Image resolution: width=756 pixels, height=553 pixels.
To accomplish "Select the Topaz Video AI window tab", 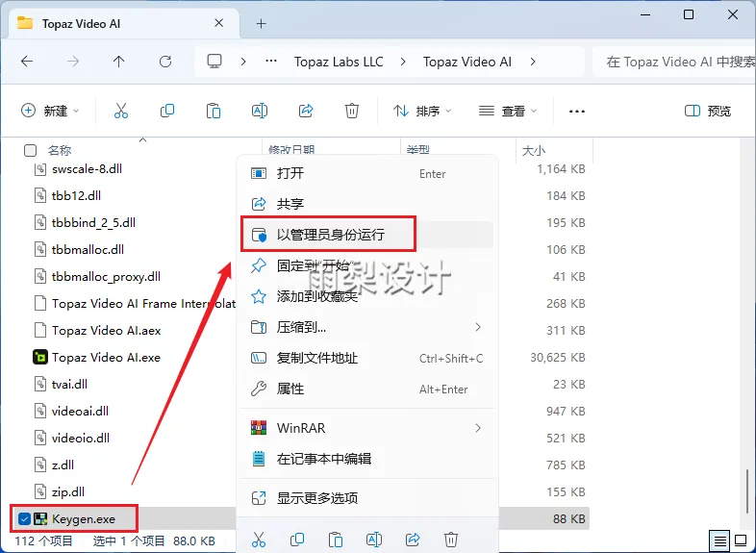I will pos(124,24).
